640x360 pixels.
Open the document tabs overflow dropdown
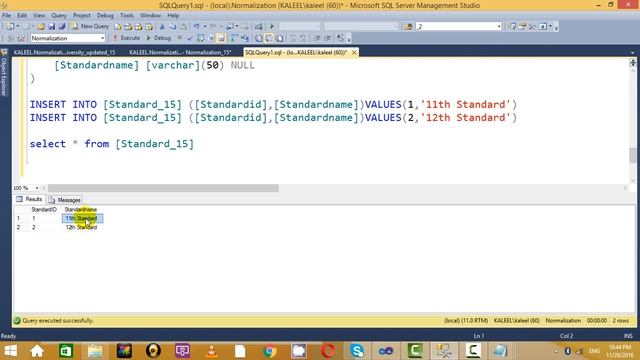click(632, 53)
